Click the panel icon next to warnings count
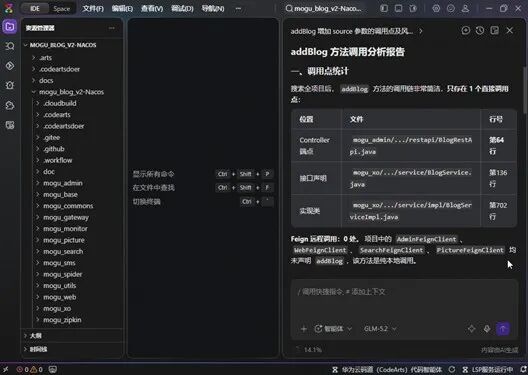This screenshot has height=375, width=528. point(53,369)
